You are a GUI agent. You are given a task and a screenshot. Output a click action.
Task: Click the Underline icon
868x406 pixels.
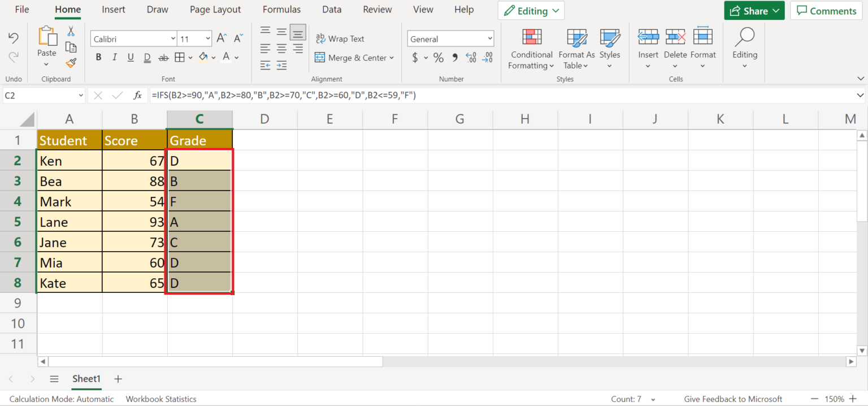(x=130, y=57)
